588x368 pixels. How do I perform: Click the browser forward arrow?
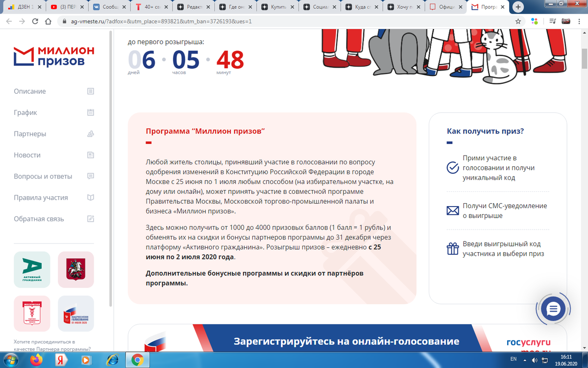(22, 22)
